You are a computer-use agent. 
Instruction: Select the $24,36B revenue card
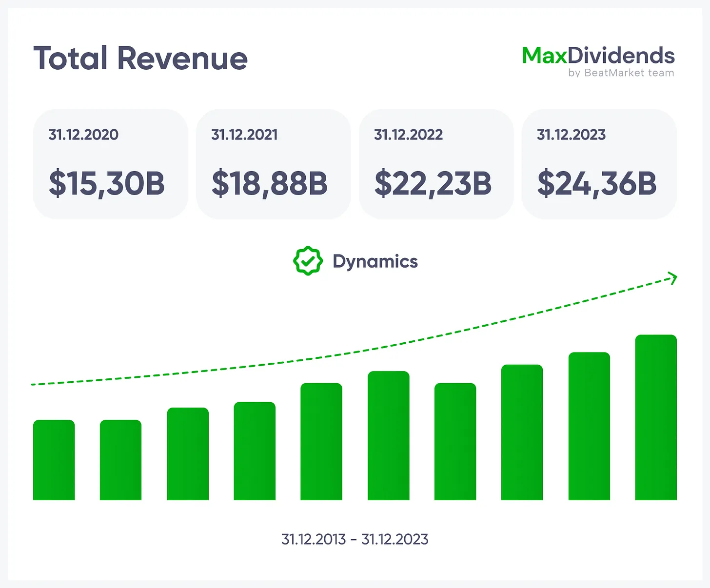tap(599, 164)
